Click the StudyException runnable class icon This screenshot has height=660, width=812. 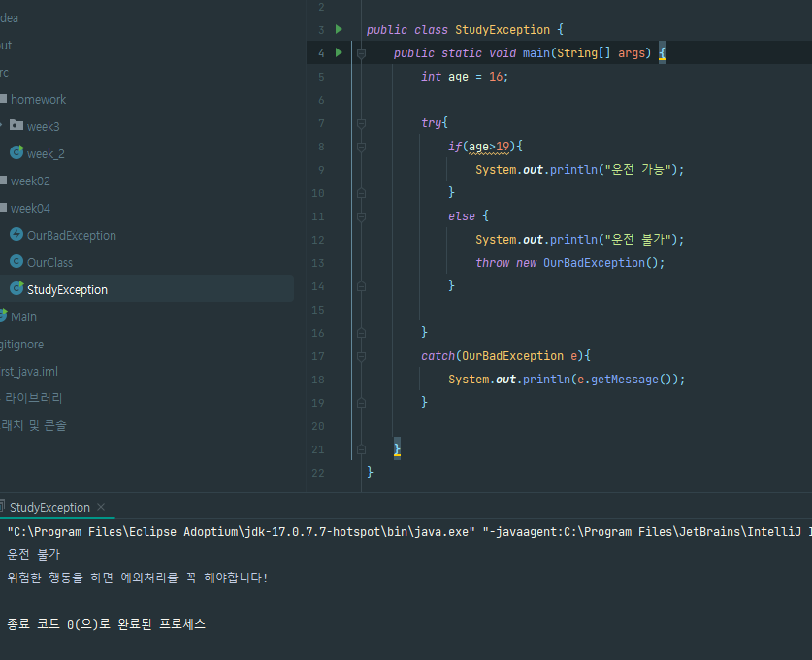pos(16,288)
